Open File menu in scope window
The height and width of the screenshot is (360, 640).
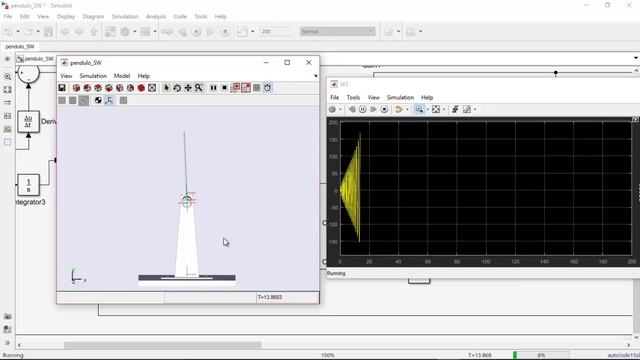334,98
